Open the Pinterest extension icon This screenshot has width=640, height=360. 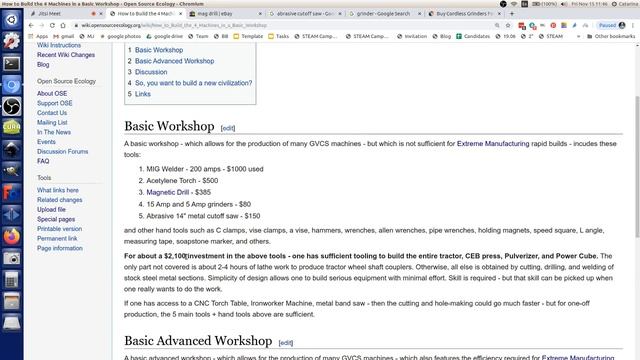[x=553, y=25]
